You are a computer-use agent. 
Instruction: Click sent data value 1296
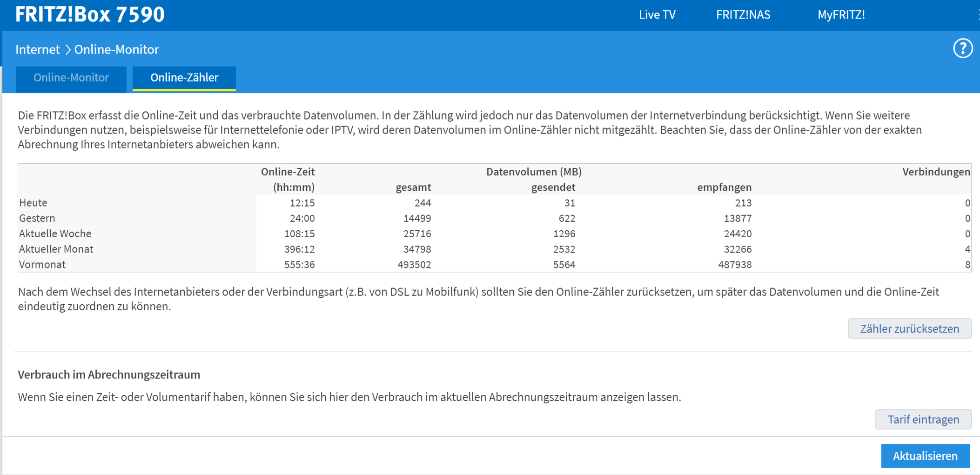coord(564,234)
